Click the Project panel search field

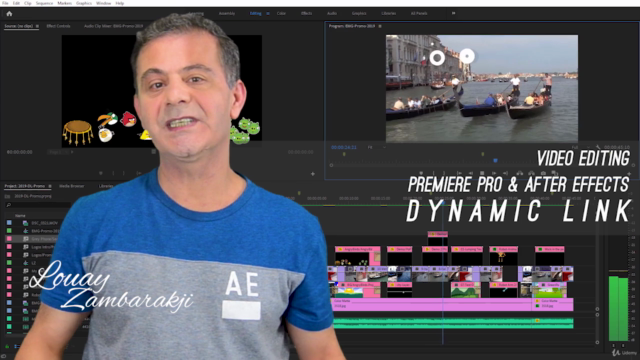coord(38,205)
